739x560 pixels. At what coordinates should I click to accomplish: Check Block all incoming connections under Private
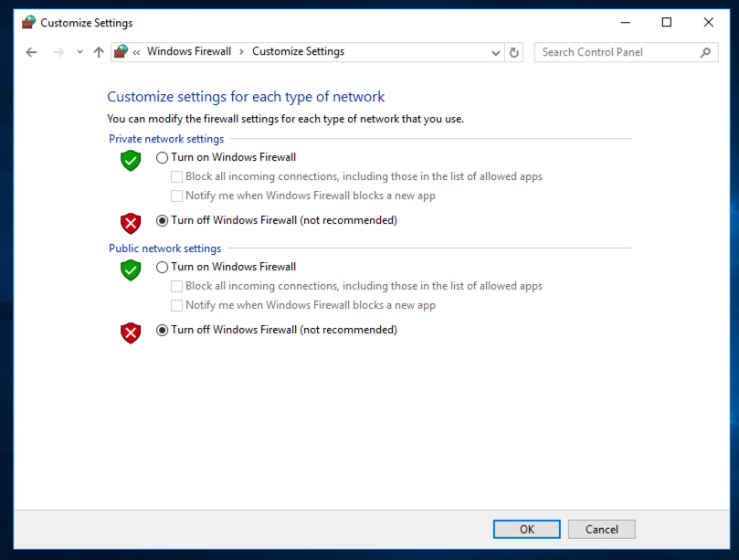[x=177, y=176]
